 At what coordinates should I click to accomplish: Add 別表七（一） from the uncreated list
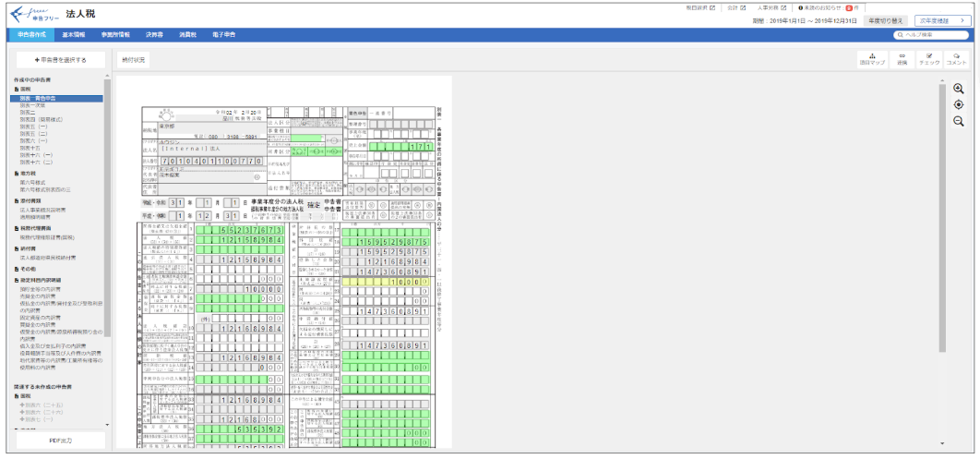36,419
